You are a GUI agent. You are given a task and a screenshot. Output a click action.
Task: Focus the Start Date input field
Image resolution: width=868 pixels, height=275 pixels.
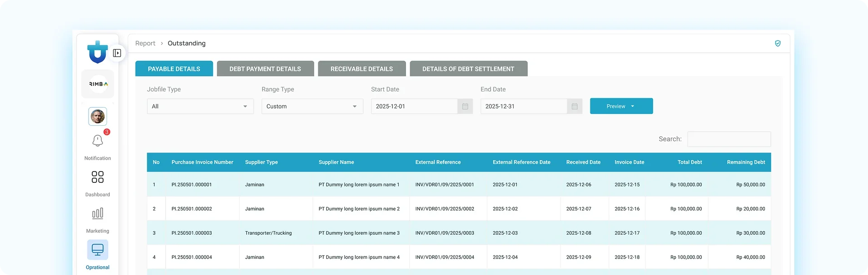tap(415, 106)
